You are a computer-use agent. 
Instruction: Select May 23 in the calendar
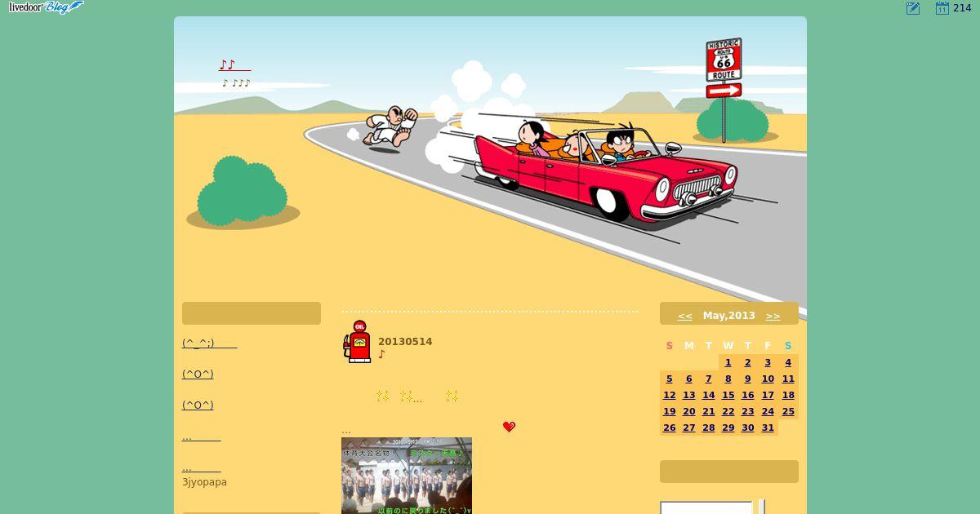[748, 411]
